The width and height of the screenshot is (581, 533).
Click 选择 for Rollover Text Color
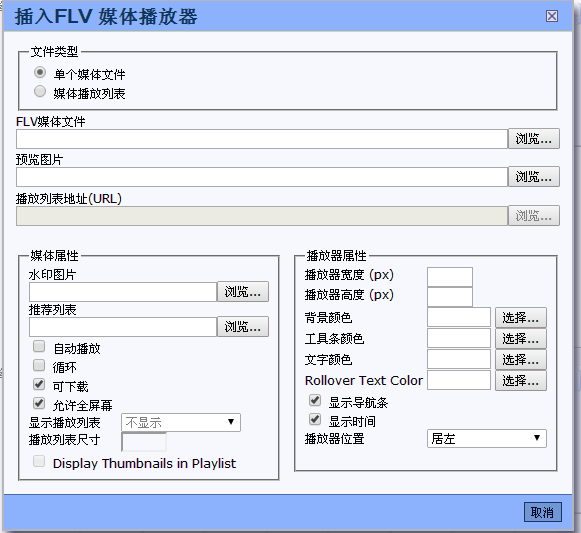point(521,381)
